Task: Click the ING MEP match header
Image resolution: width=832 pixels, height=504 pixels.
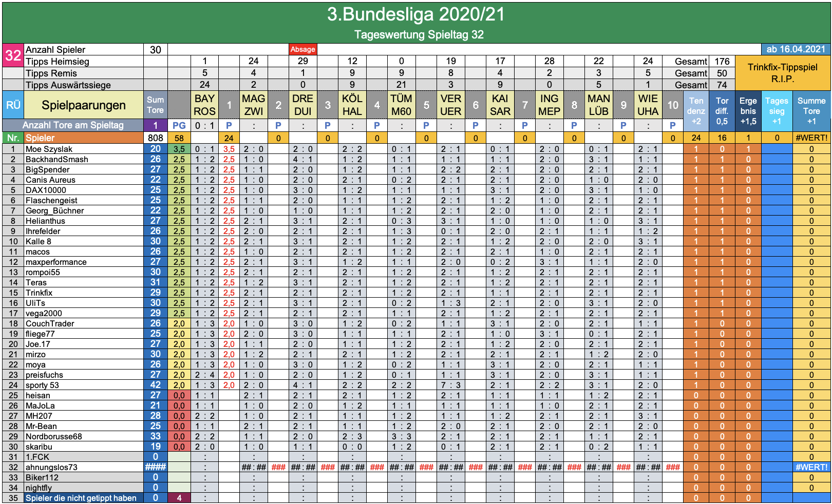Action: tap(550, 105)
